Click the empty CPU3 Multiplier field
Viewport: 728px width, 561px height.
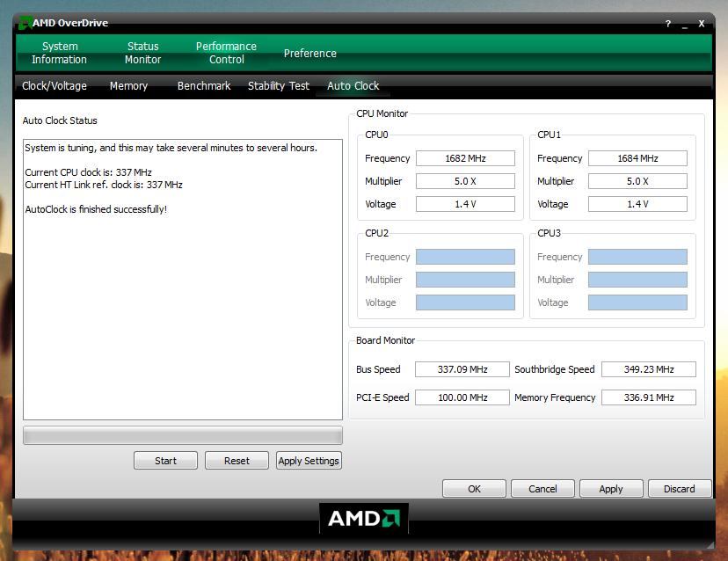point(637,280)
